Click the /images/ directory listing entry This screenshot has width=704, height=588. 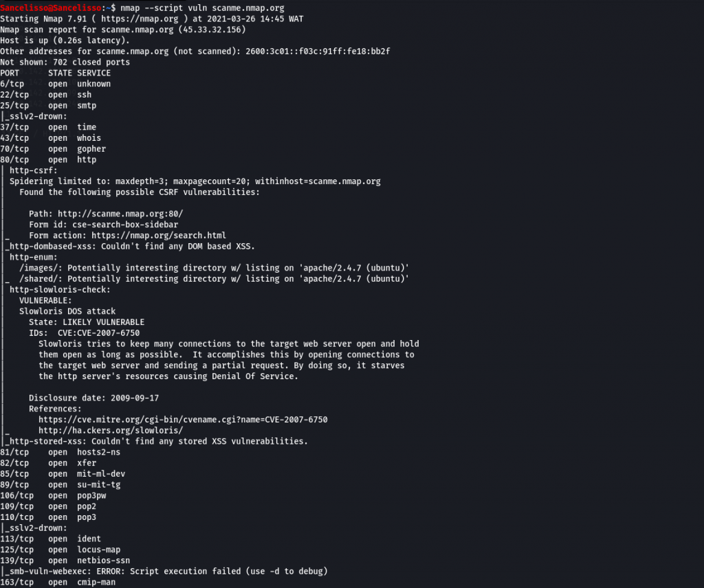click(214, 268)
